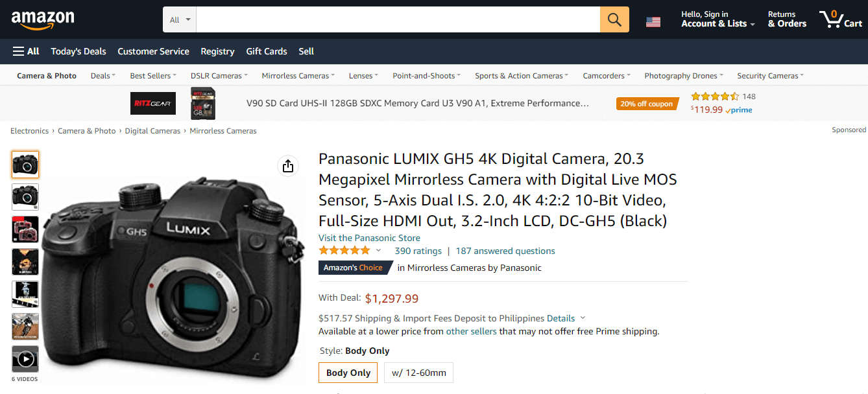868x394 pixels.
Task: Select the w/ 12-60mm style option
Action: [x=418, y=373]
